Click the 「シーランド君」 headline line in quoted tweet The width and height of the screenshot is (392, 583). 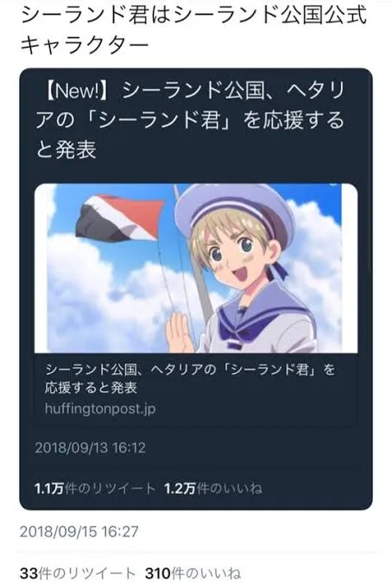[190, 120]
